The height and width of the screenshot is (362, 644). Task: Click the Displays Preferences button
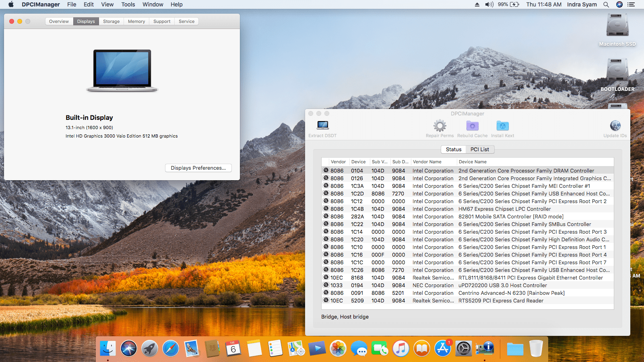(x=198, y=168)
